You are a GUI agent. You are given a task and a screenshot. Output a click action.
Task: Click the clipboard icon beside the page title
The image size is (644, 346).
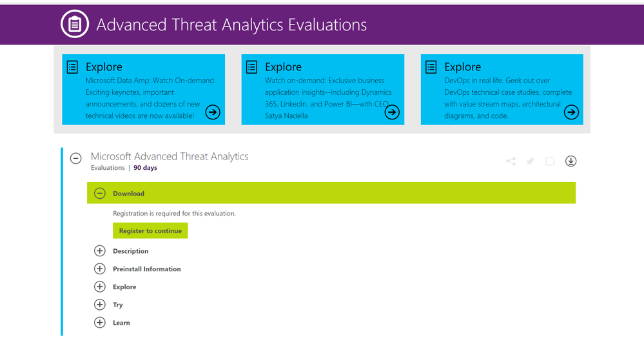[x=75, y=25]
